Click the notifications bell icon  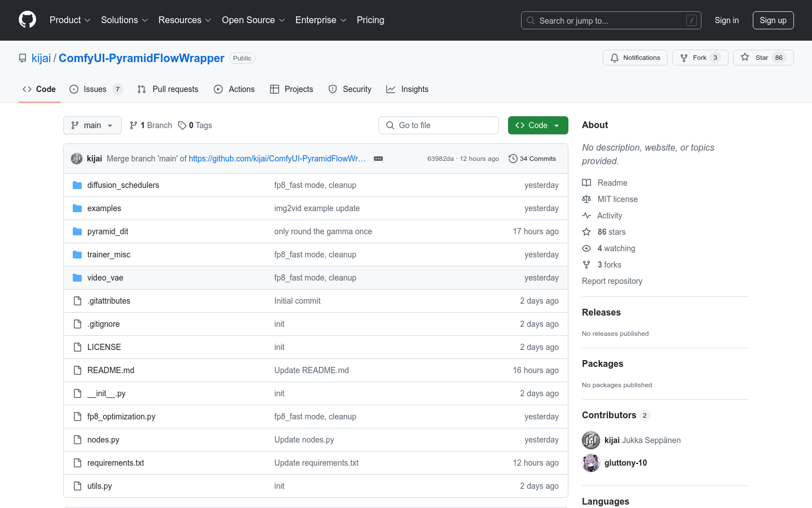point(615,58)
